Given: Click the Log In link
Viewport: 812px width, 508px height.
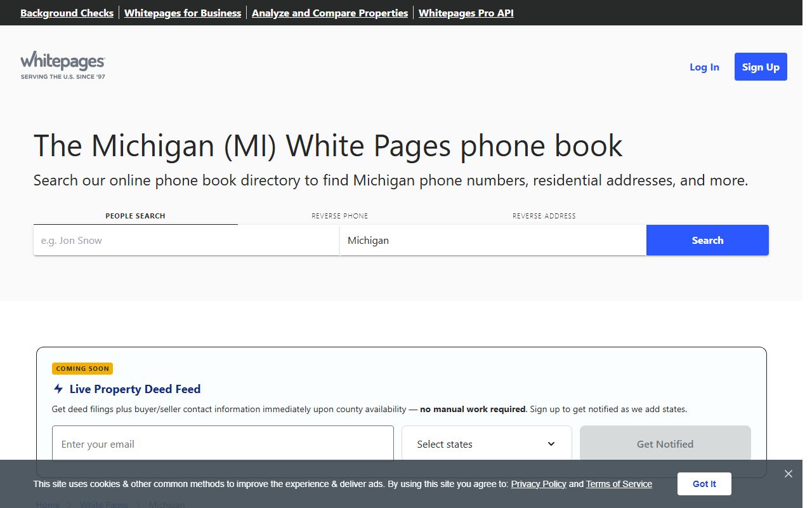Looking at the screenshot, I should coord(704,67).
